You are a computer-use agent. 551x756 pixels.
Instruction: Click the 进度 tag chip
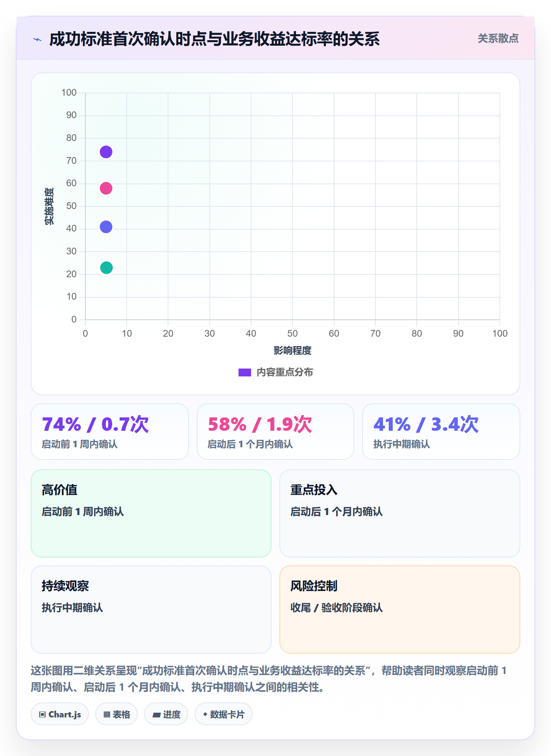coord(166,714)
